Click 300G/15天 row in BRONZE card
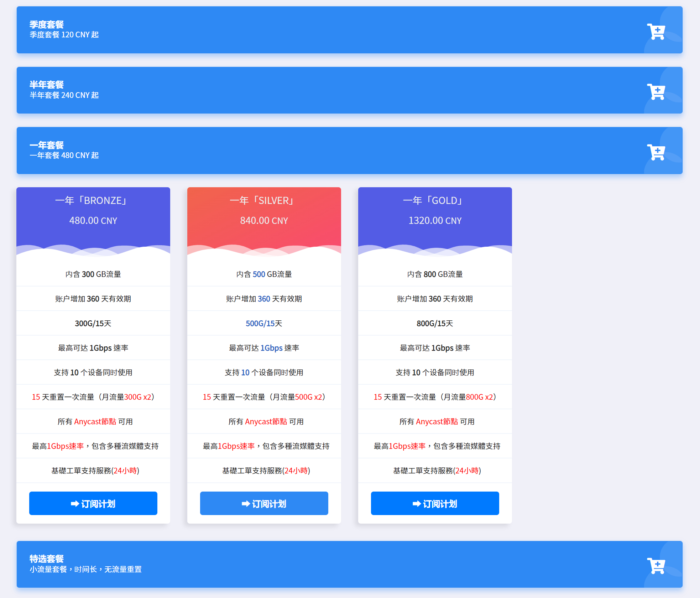 (x=93, y=323)
